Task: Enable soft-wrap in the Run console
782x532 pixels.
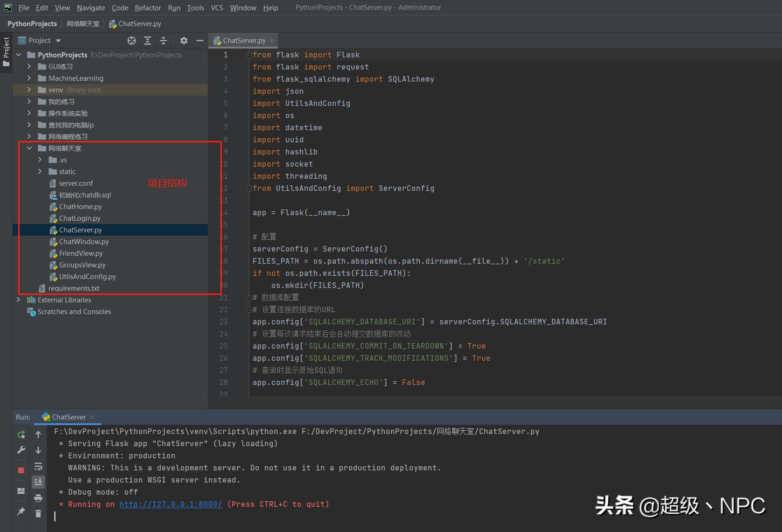Action: click(38, 467)
